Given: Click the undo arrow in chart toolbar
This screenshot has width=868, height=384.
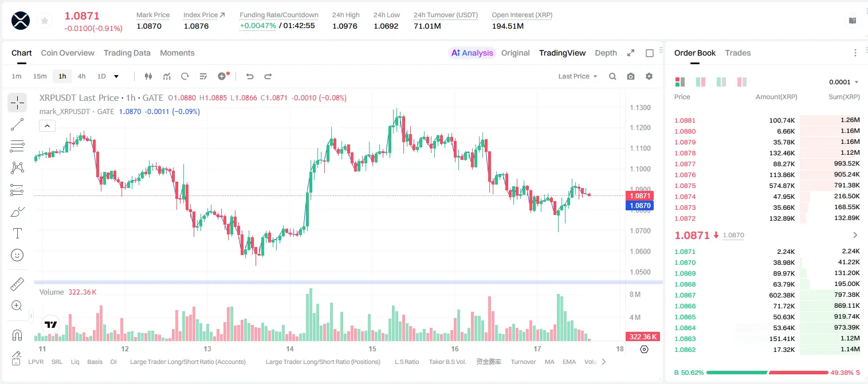Looking at the screenshot, I should (250, 76).
